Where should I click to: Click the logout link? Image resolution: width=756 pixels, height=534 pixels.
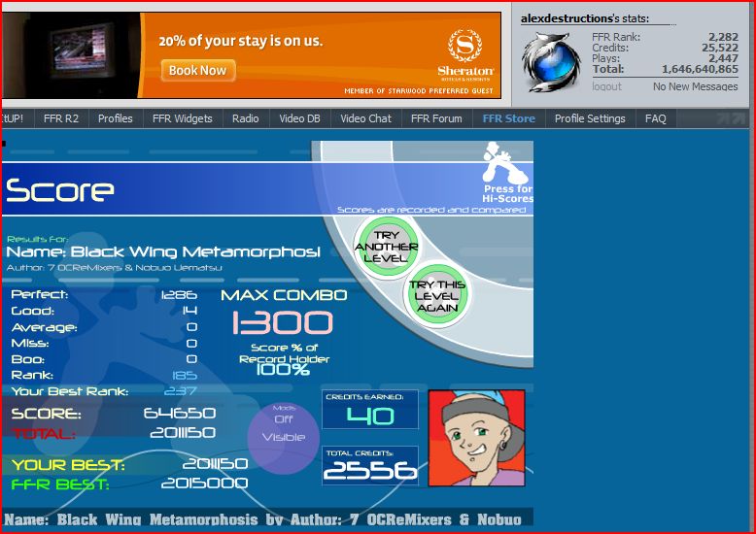click(606, 86)
